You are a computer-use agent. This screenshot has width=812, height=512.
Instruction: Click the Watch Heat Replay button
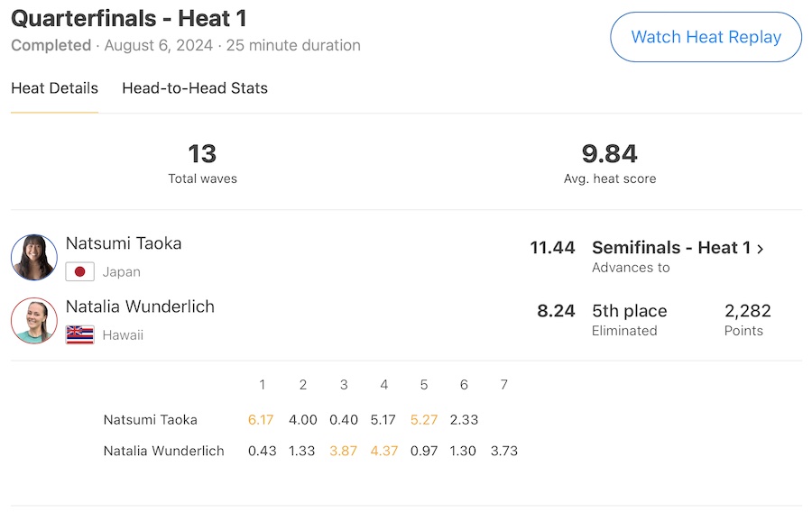[x=706, y=37]
